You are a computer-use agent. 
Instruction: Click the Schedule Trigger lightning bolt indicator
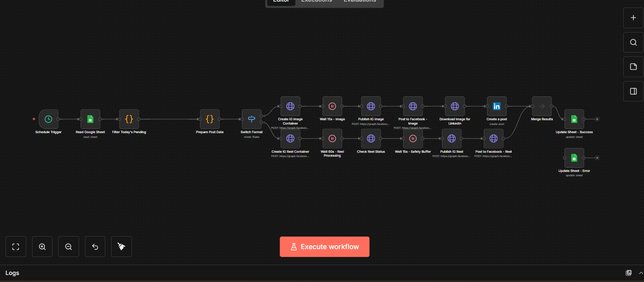(34, 119)
